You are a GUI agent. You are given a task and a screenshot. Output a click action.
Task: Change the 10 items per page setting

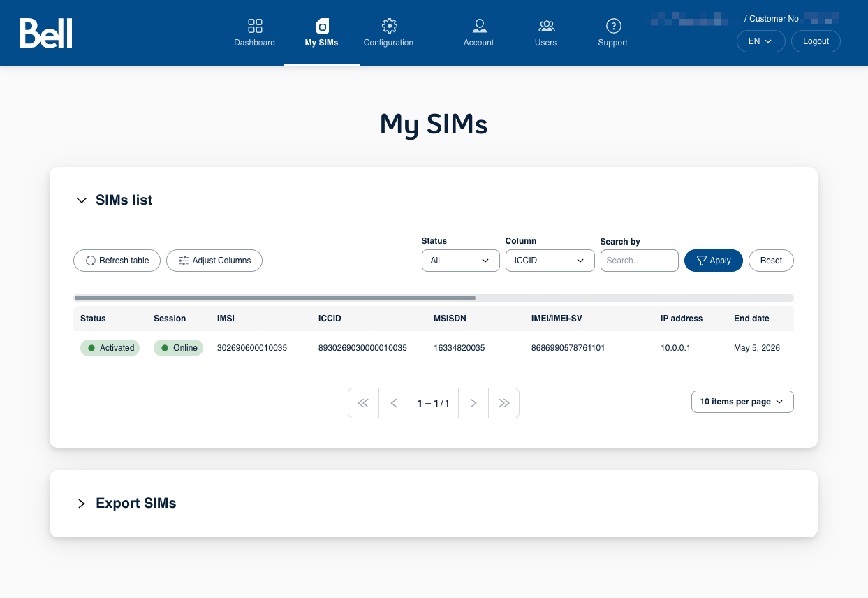click(x=742, y=401)
